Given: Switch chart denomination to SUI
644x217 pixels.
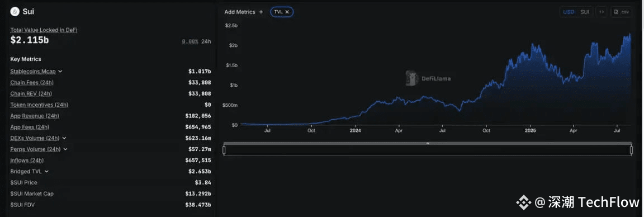Looking at the screenshot, I should coord(585,12).
